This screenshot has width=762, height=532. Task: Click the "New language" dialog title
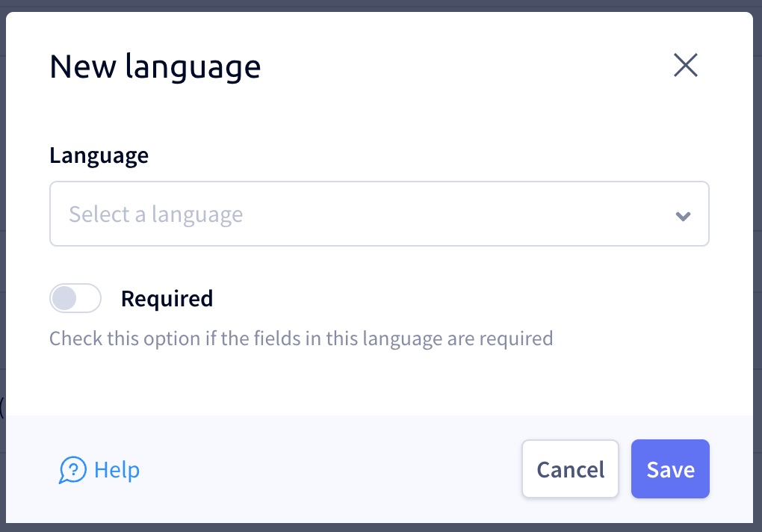[x=155, y=66]
